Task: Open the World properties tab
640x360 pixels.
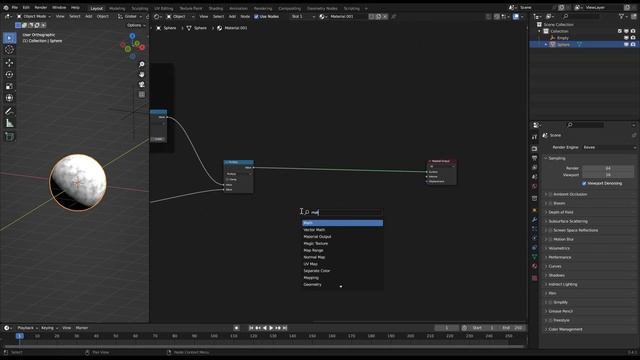Action: pyautogui.click(x=534, y=187)
